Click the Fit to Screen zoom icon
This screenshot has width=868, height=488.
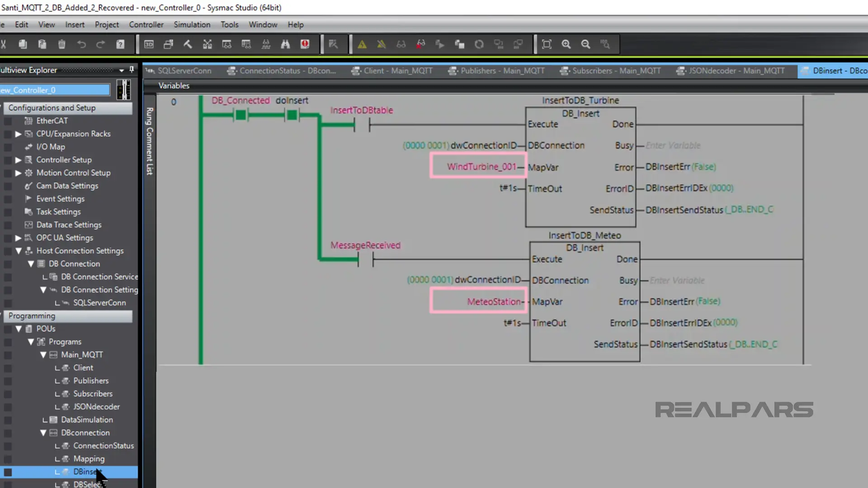(547, 44)
